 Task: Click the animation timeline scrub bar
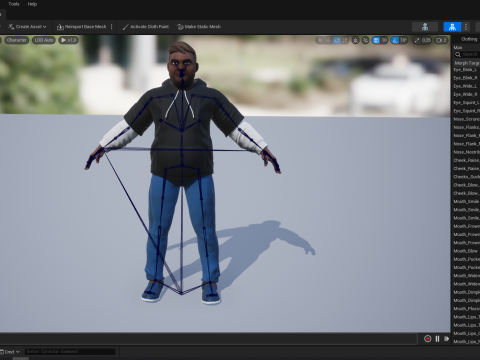(x=208, y=339)
